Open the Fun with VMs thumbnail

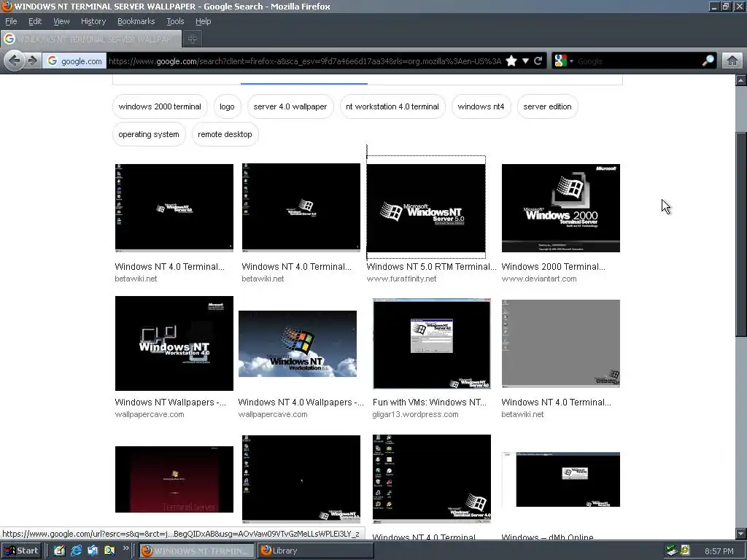(x=432, y=343)
